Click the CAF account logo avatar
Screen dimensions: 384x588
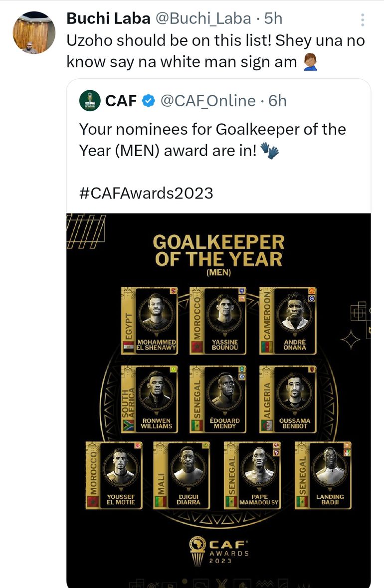pyautogui.click(x=90, y=101)
